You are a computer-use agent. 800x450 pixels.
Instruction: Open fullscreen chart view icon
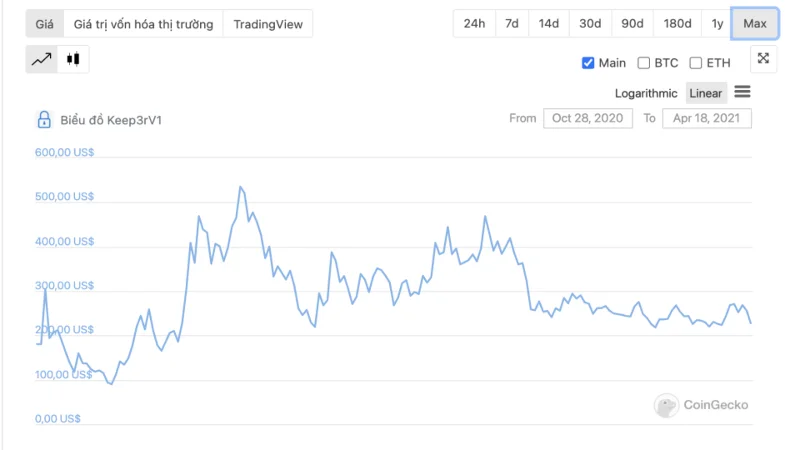click(x=763, y=59)
